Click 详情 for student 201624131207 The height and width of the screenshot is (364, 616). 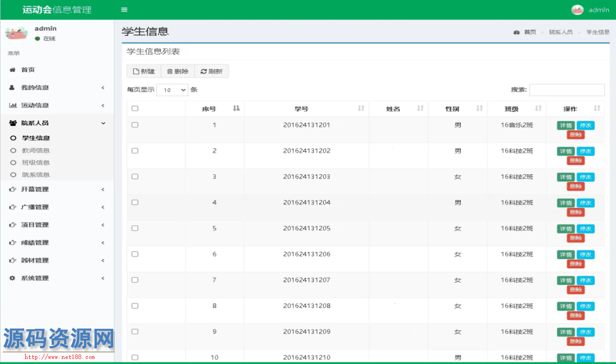566,281
